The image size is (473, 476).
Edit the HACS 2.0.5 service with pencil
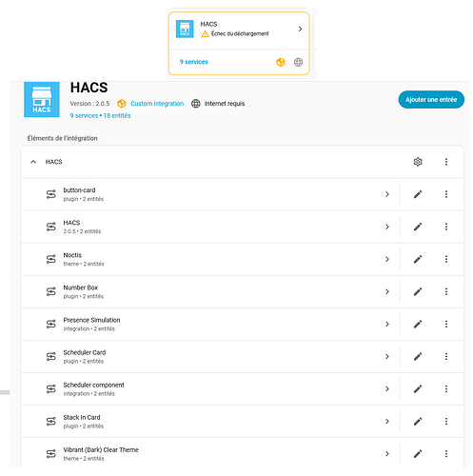point(418,227)
